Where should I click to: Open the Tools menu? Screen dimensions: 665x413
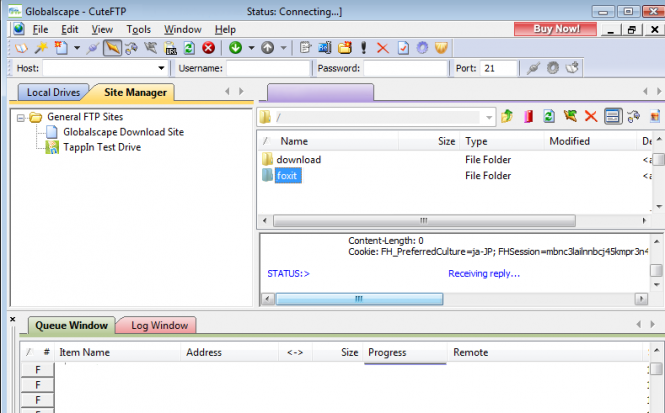[139, 29]
